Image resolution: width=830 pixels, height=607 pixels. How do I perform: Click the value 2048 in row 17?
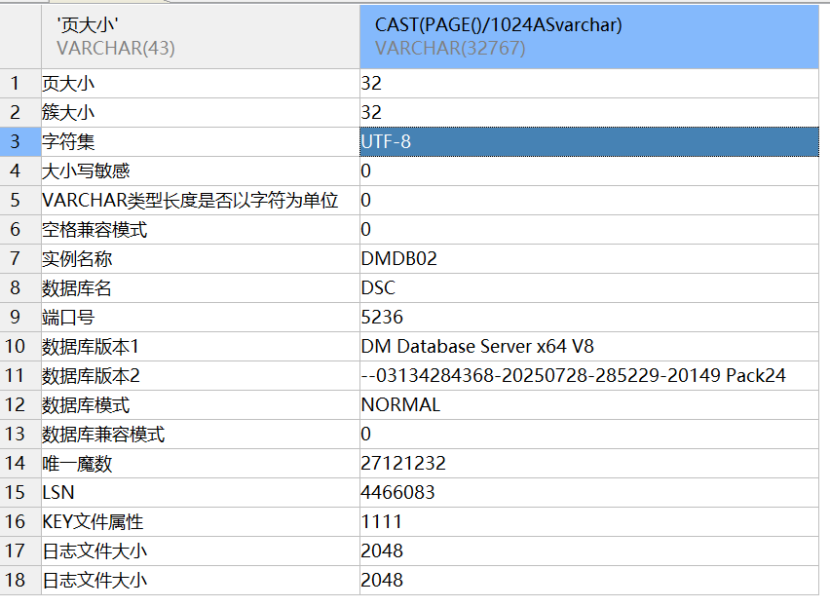[589, 551]
